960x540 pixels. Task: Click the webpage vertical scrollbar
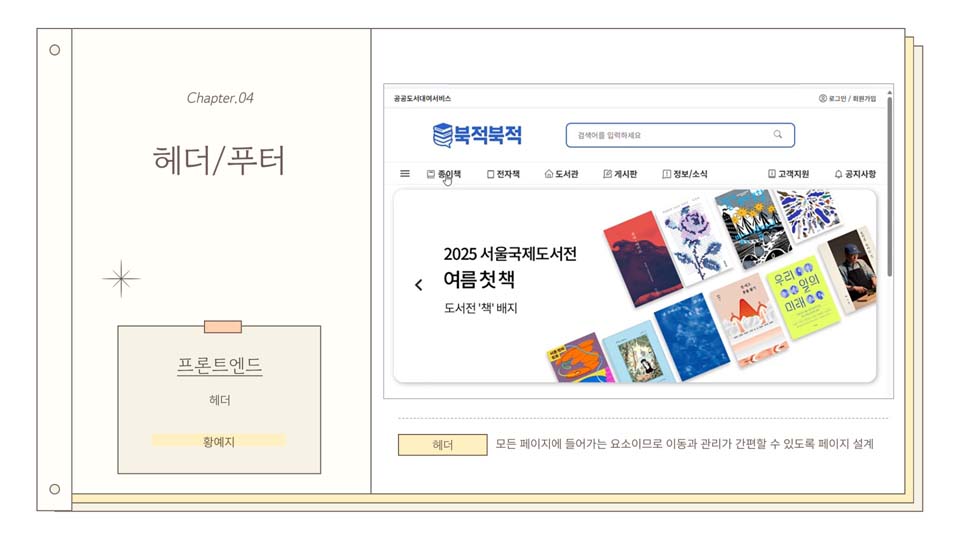[x=889, y=184]
